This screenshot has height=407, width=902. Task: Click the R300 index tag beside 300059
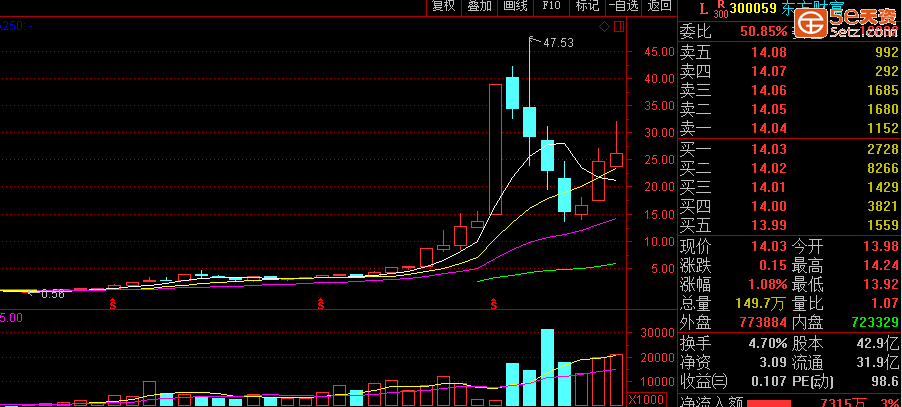click(721, 9)
